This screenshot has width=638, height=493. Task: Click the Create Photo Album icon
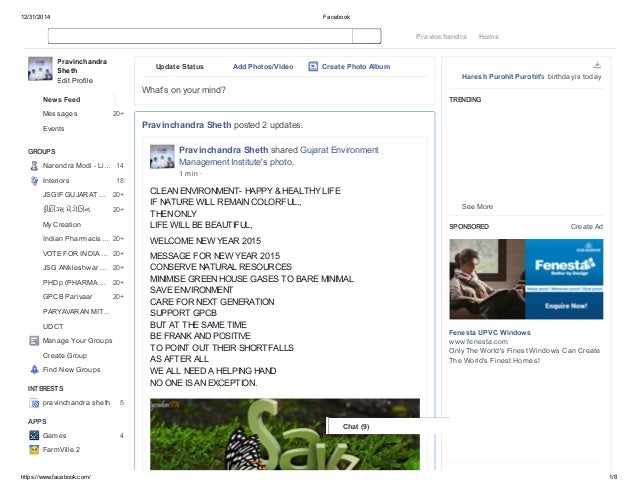point(313,66)
